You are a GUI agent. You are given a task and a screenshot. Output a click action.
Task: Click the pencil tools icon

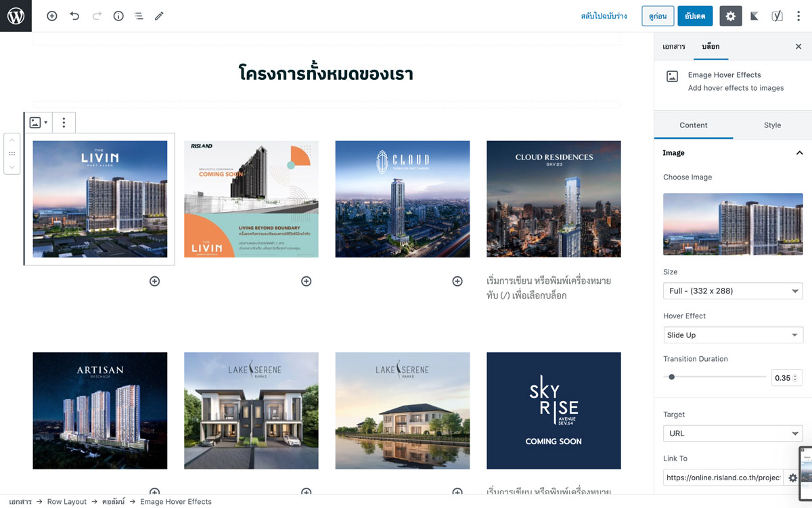click(159, 16)
